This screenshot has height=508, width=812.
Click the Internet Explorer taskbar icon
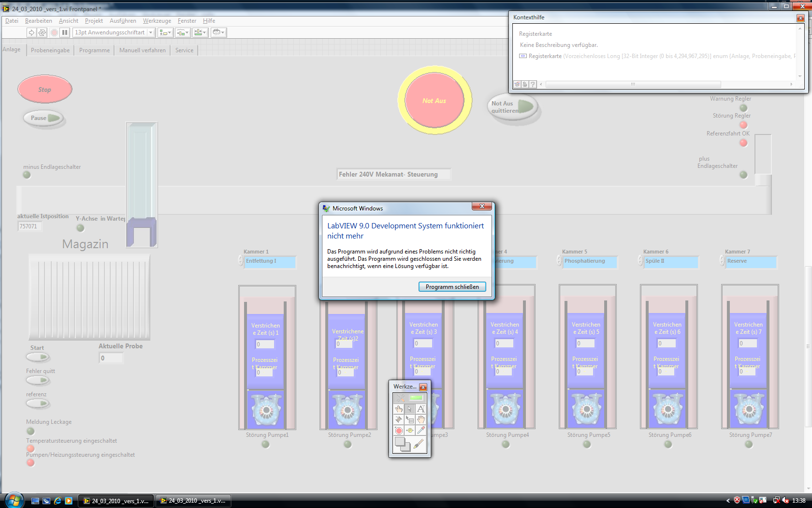58,501
